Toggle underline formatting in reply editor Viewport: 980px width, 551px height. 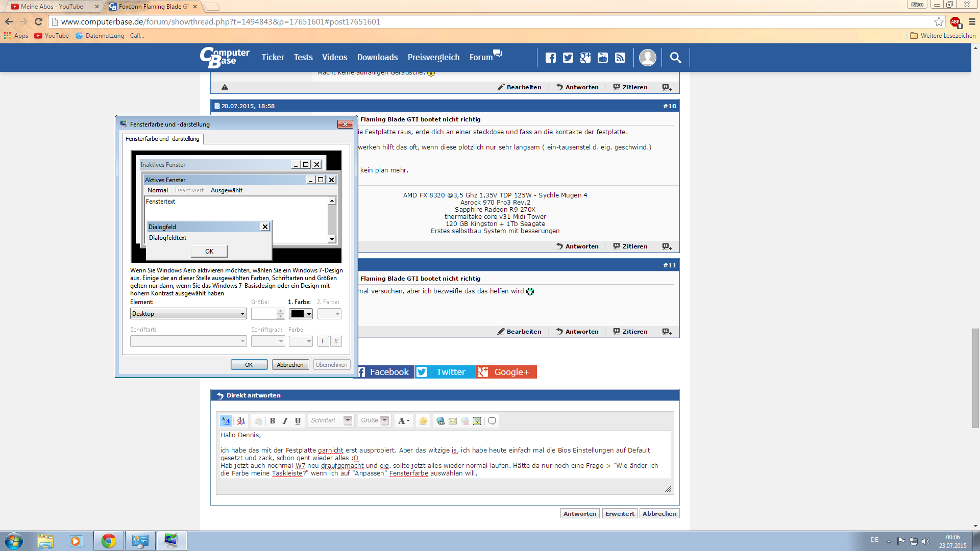298,421
